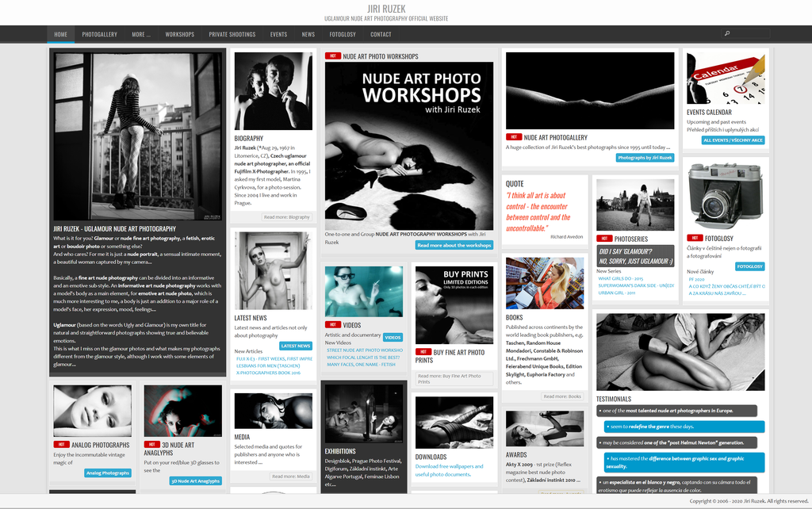This screenshot has width=812, height=509.
Task: Open the vintage camera Fotoglosy thumbnail
Action: coord(726,196)
